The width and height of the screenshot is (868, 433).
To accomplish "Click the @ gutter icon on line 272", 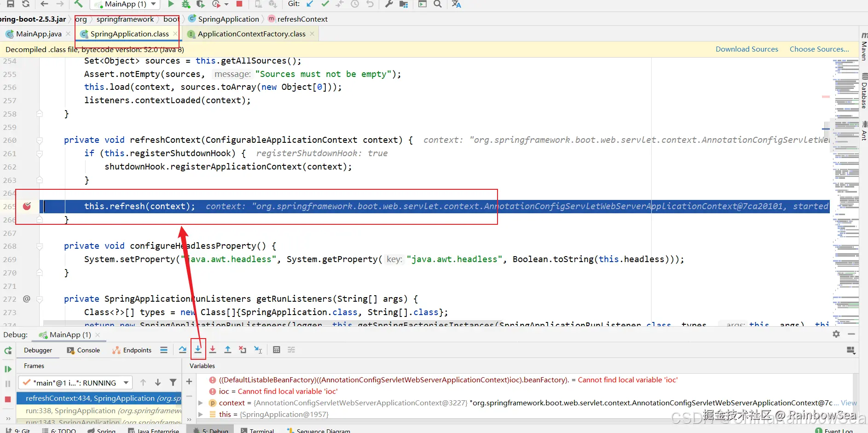I will 27,299.
